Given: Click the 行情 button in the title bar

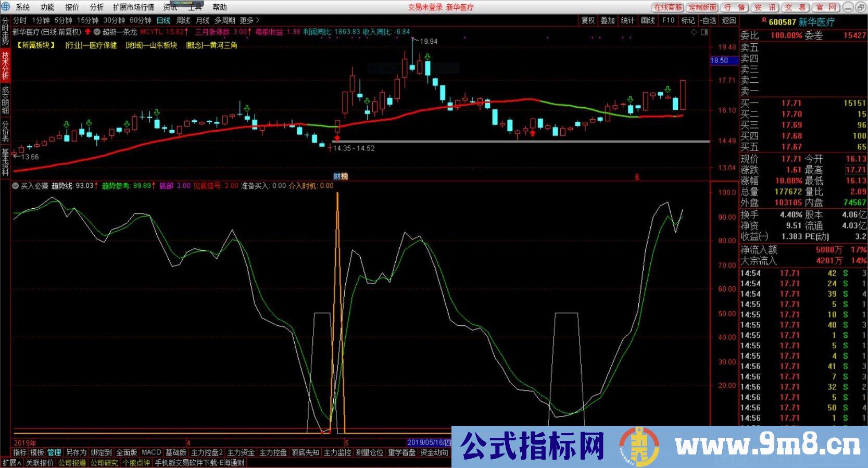Looking at the screenshot, I should pos(735,7).
